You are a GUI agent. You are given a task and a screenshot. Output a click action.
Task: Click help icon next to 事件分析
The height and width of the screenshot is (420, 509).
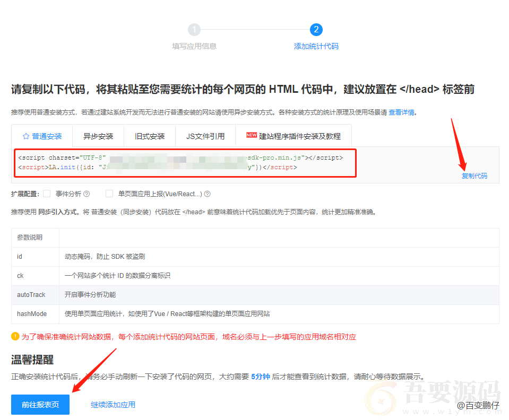tap(87, 194)
